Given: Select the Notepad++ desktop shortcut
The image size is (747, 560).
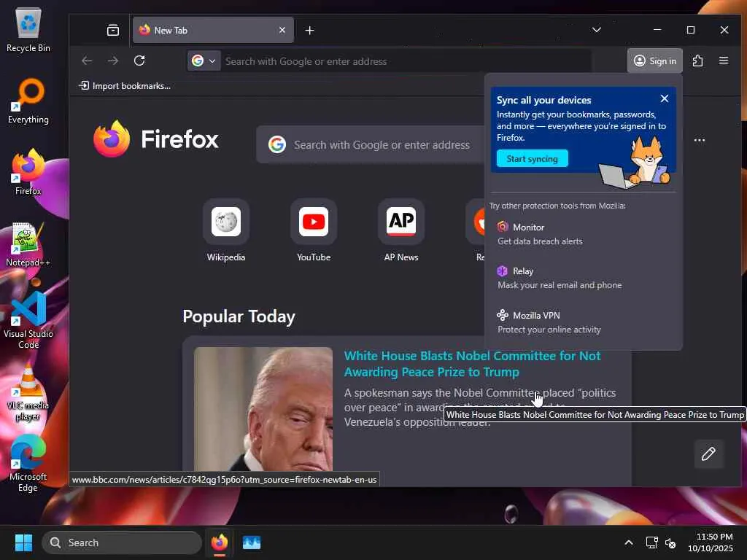Looking at the screenshot, I should click(x=28, y=244).
